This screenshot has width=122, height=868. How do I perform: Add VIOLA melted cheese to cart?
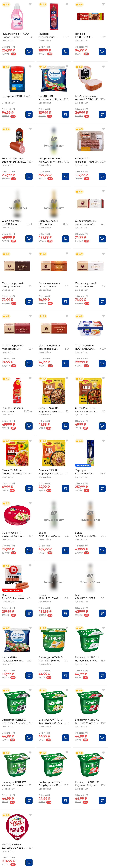(x=29, y=551)
